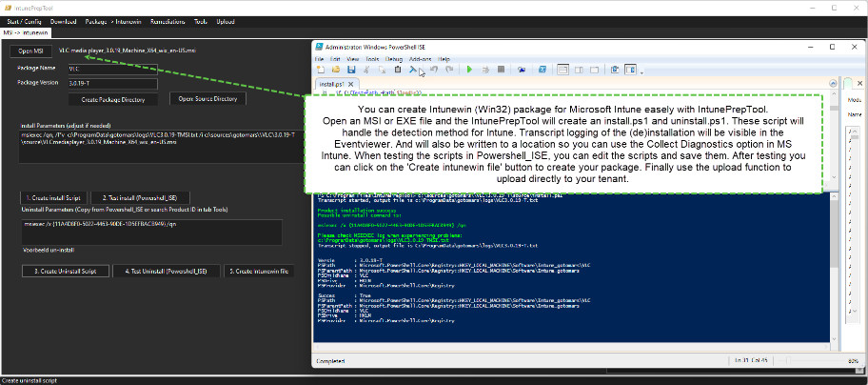
Task: Click Clear console pane icon in ISE toolbar
Action: tap(413, 70)
